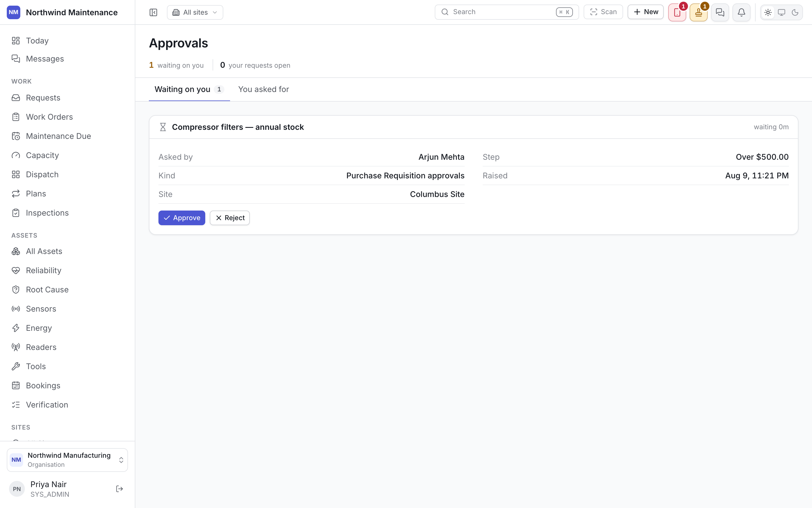
Task: Switch to system theme monitor icon
Action: pos(782,12)
